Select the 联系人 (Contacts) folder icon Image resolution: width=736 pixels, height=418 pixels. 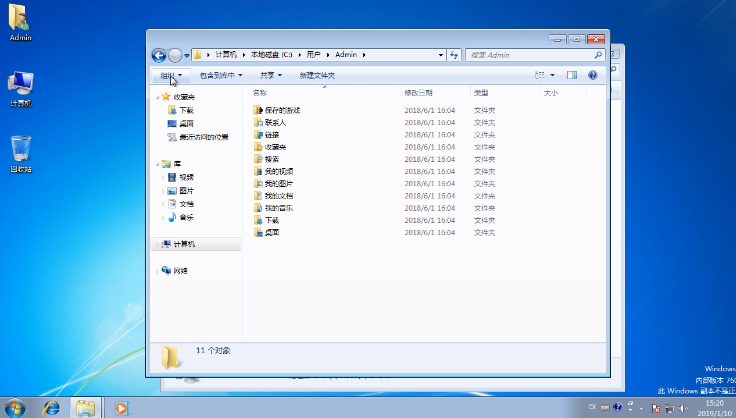pyautogui.click(x=258, y=122)
